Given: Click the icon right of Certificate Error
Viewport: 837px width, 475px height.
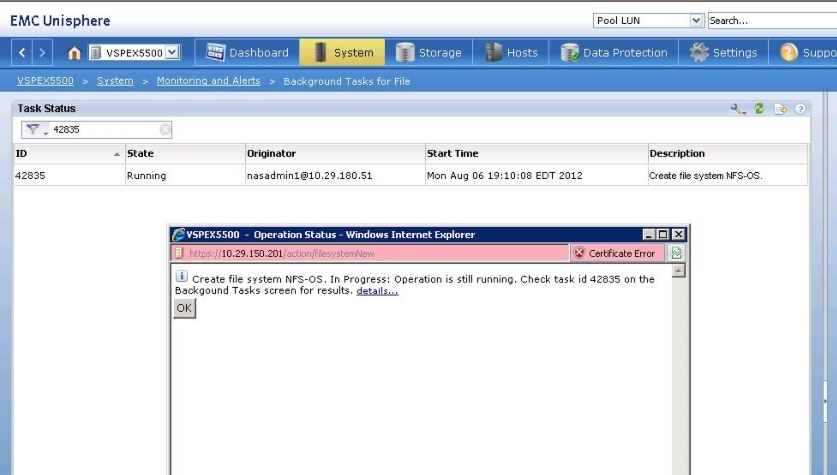Looking at the screenshot, I should (676, 254).
